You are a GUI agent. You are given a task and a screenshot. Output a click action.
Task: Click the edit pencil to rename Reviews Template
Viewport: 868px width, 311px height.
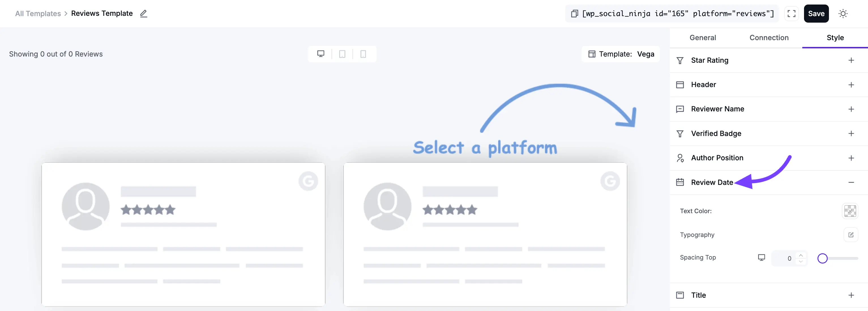pyautogui.click(x=143, y=14)
